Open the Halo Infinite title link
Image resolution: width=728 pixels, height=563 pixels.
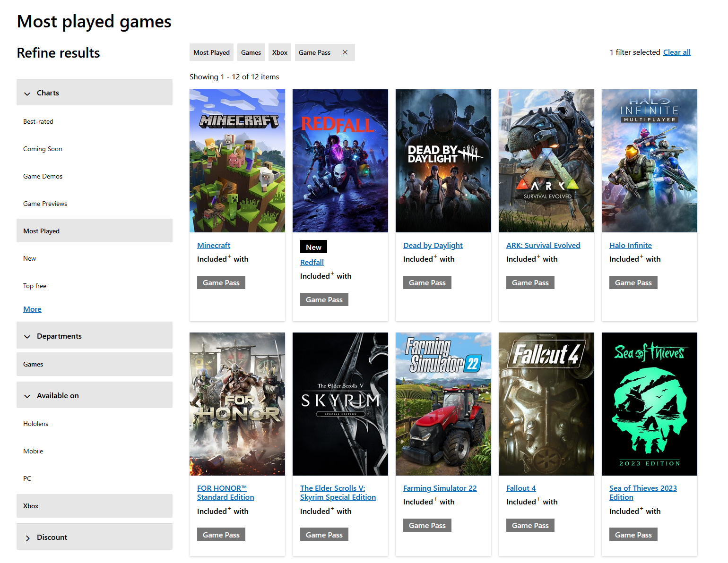631,245
